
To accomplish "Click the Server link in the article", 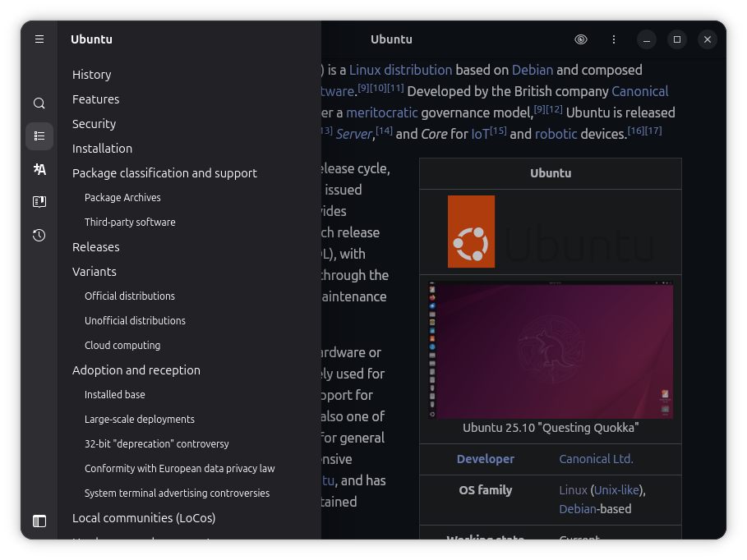I will point(354,135).
